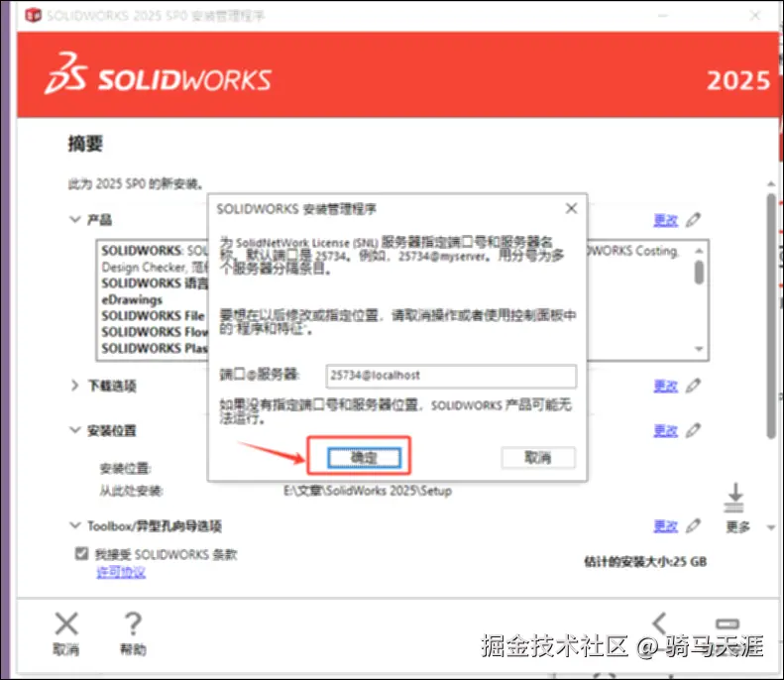Go back with the left arrow icon
This screenshot has height=680, width=784.
pyautogui.click(x=659, y=624)
